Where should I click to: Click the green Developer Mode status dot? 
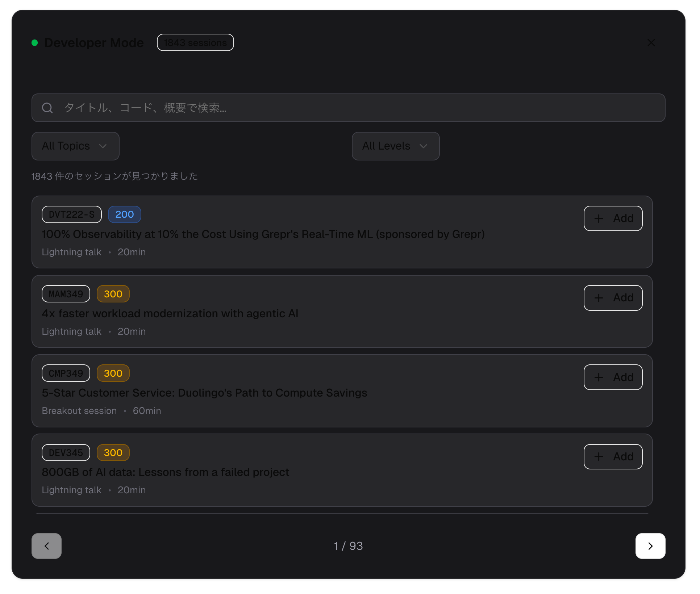35,43
